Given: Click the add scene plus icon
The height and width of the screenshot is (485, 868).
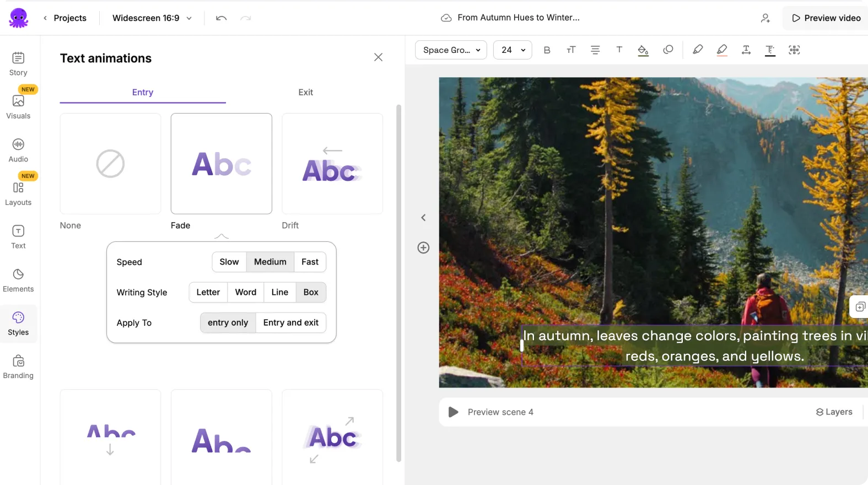Looking at the screenshot, I should [x=423, y=247].
